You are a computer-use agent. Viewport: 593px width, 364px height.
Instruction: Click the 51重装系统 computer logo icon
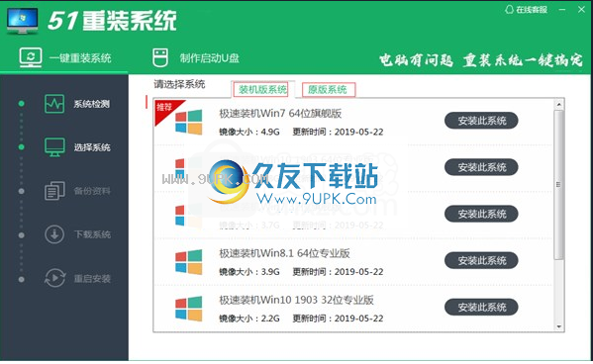(x=22, y=21)
